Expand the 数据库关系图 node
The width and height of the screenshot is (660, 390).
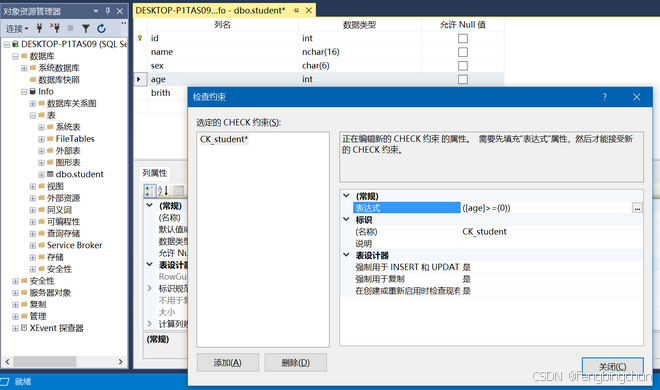coord(32,103)
